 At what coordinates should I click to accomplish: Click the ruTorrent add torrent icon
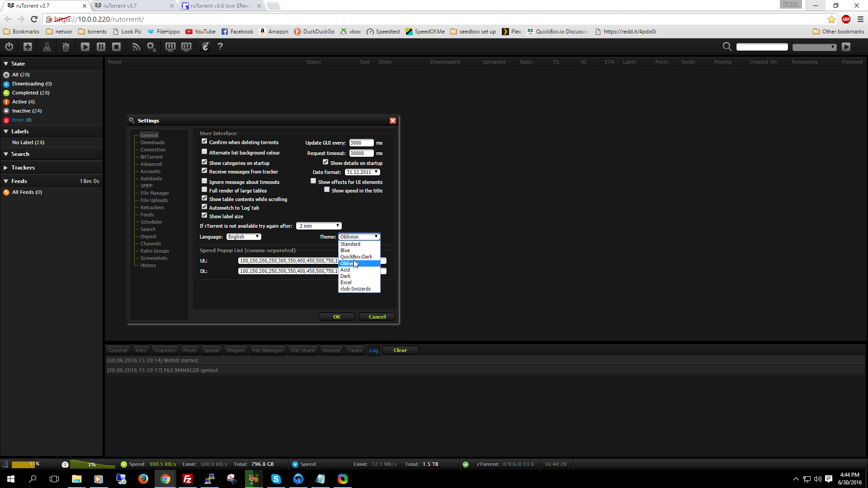coord(28,47)
